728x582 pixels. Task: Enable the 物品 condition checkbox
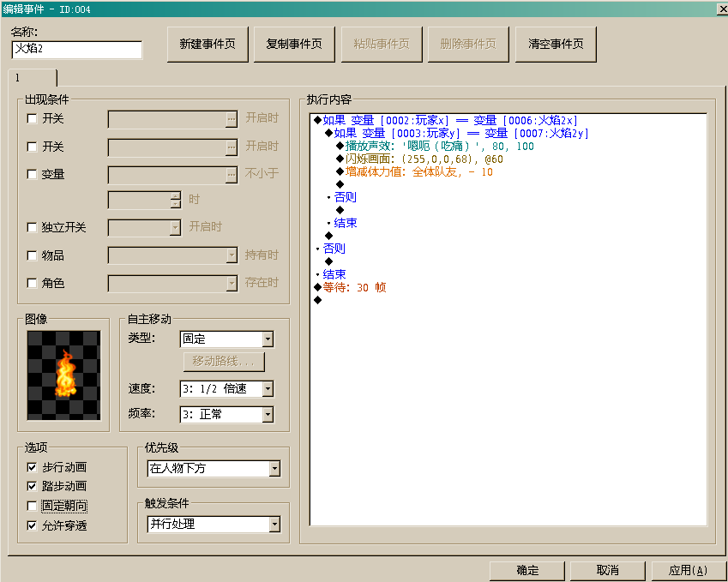coord(32,255)
